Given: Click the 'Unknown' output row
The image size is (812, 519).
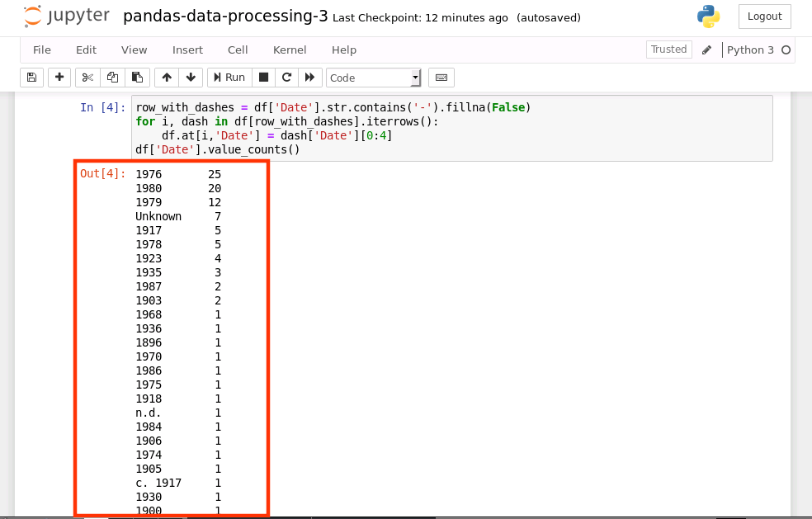Looking at the screenshot, I should tap(178, 216).
